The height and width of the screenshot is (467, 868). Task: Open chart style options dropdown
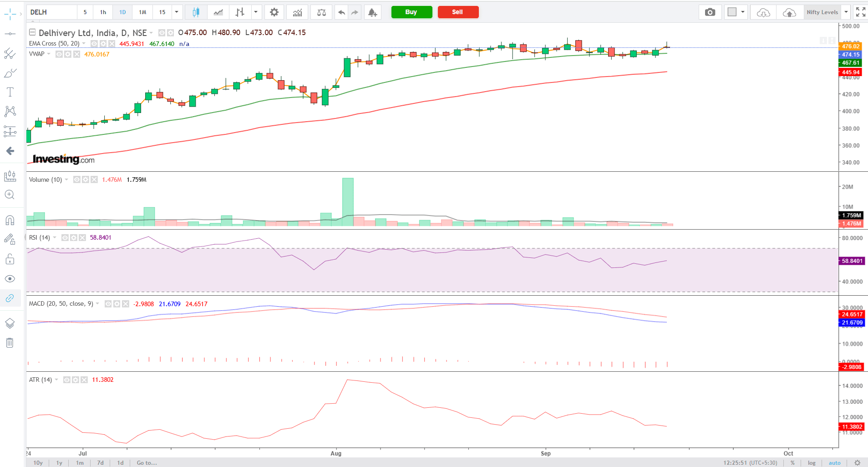[x=256, y=12]
